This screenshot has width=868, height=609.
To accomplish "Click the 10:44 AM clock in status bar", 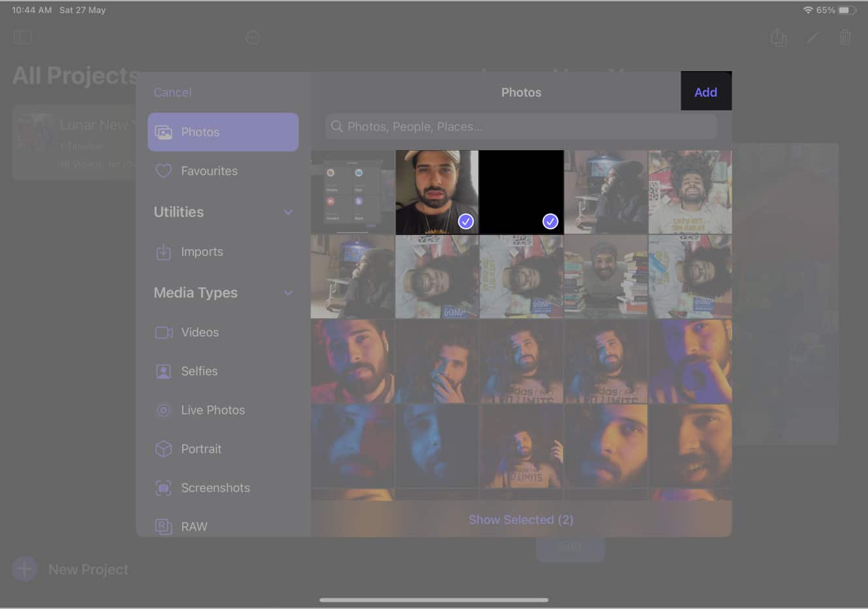I will click(x=31, y=10).
